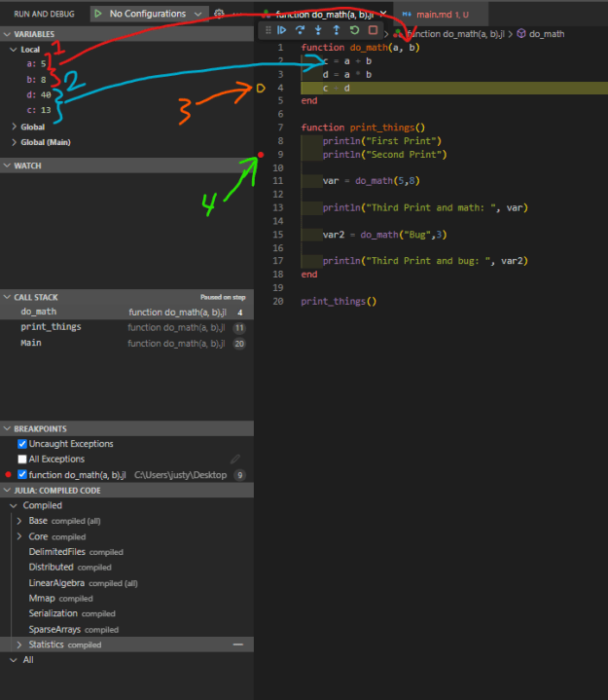This screenshot has width=608, height=700.
Task: Select variable b: 8
Action: click(36, 80)
